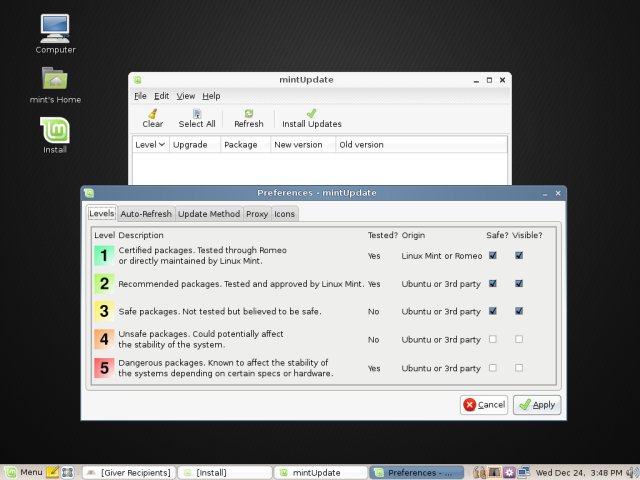Viewport: 640px width, 480px height.
Task: Enable the Visible checkbox for level 5
Action: coord(519,368)
